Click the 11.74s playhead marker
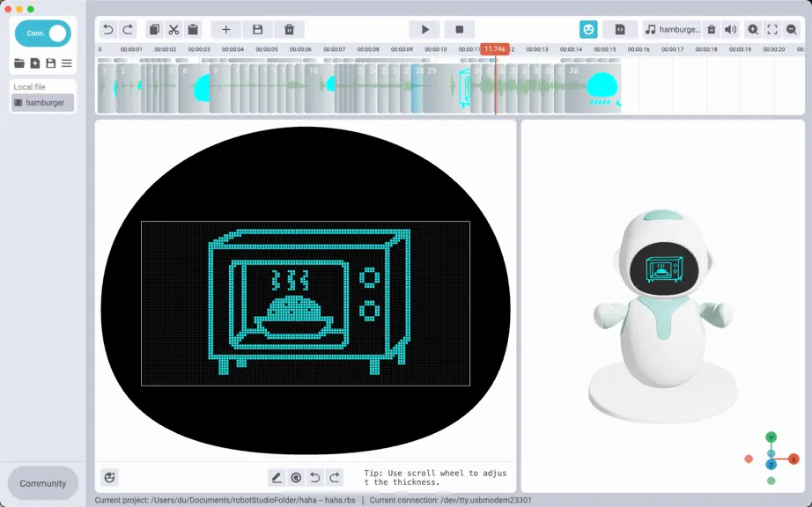Image resolution: width=812 pixels, height=507 pixels. (x=495, y=48)
